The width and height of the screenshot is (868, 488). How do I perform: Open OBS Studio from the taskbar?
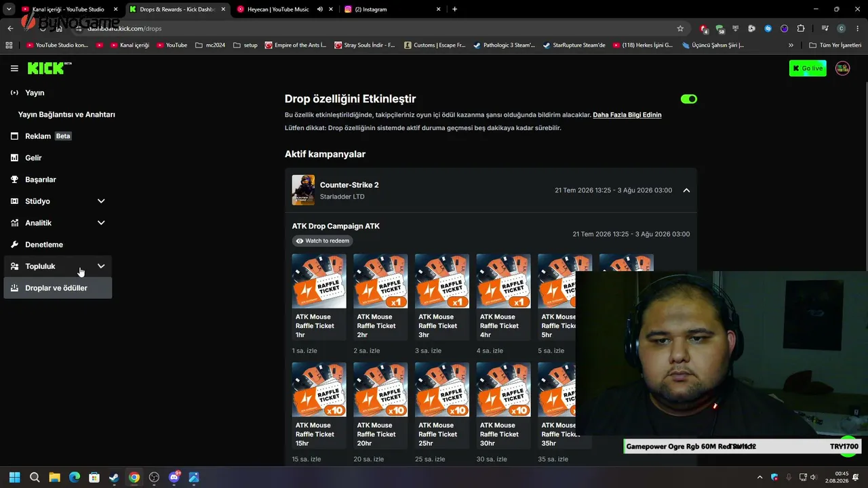click(x=154, y=477)
